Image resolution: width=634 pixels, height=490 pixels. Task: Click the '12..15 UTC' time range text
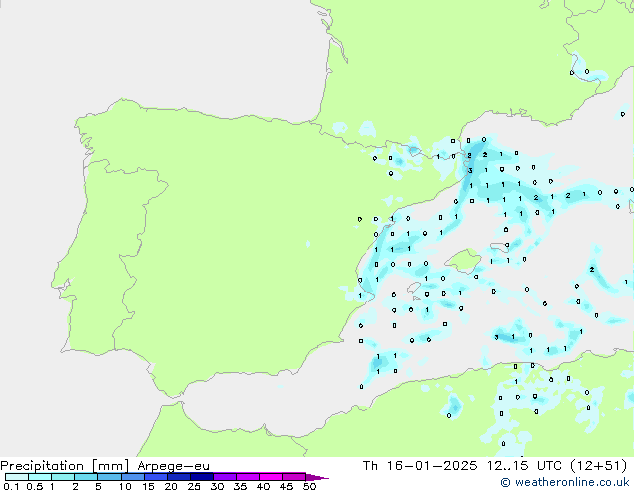tap(524, 466)
